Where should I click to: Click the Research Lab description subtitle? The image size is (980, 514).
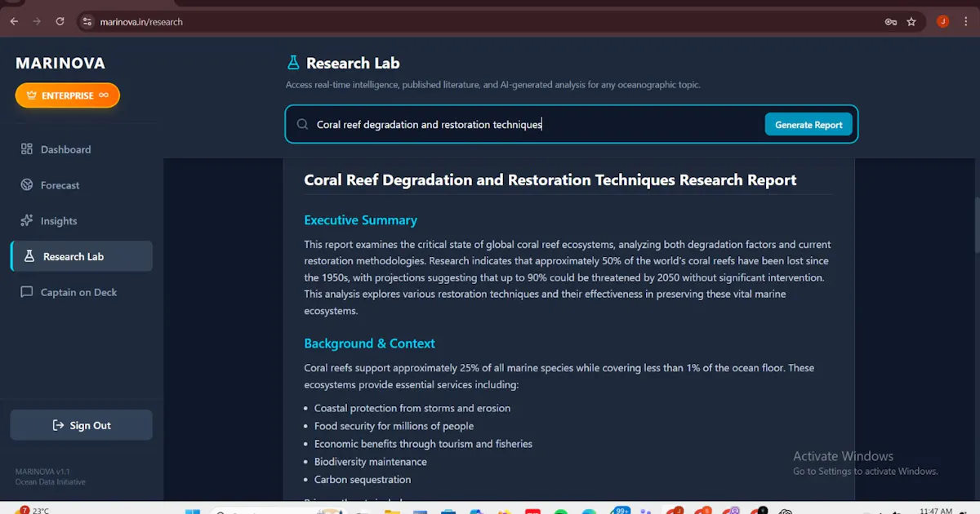point(493,85)
